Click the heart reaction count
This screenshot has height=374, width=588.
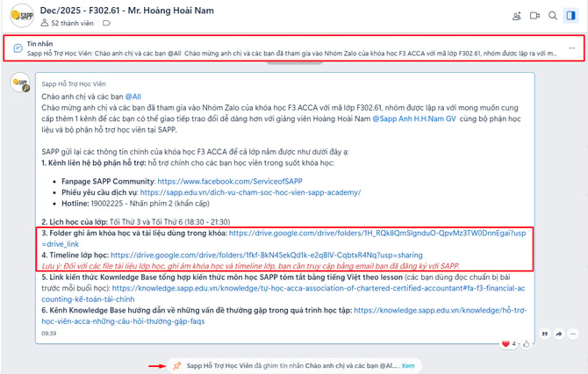coord(509,343)
